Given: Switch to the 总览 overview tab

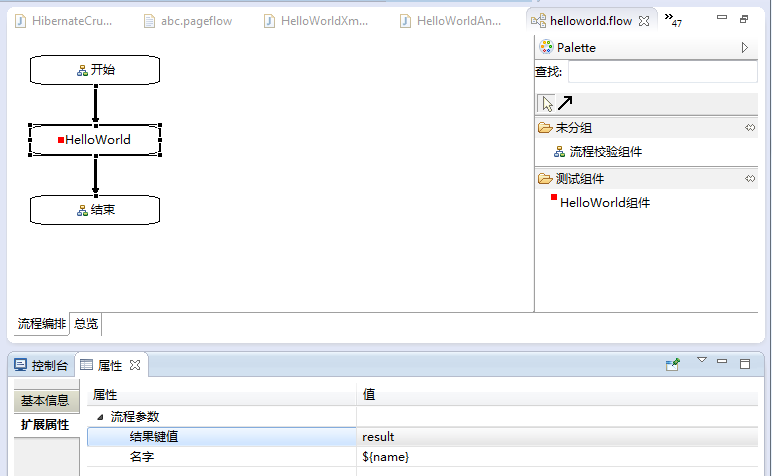Looking at the screenshot, I should (86, 323).
